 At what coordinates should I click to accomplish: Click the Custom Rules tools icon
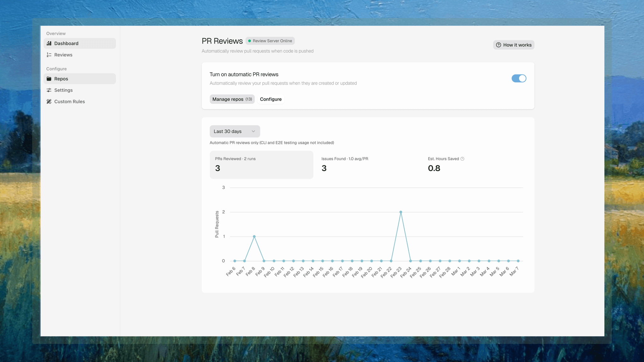49,101
